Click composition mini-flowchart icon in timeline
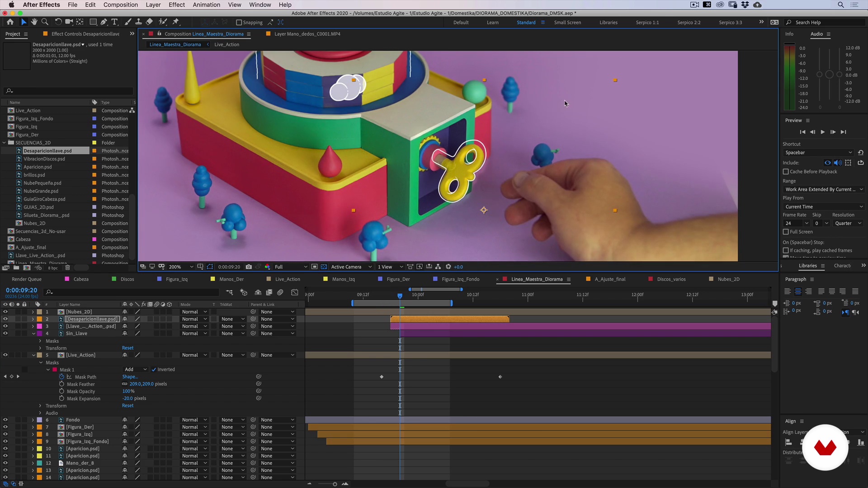 pos(230,292)
